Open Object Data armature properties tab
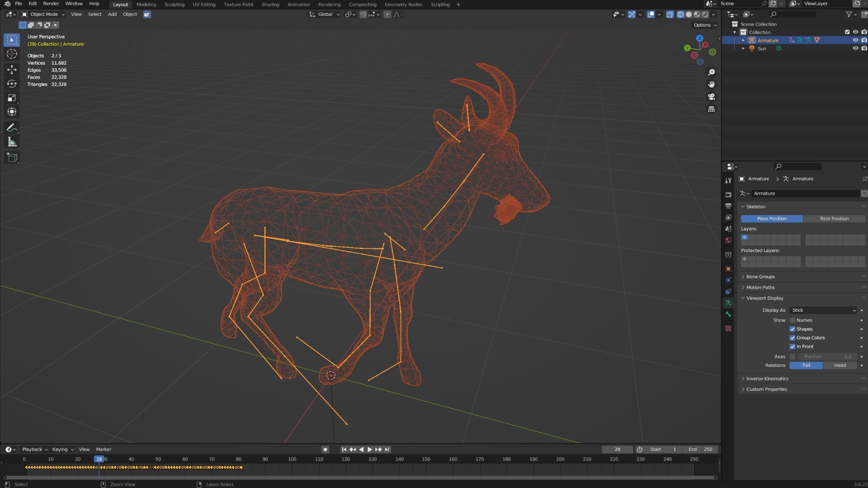This screenshot has height=488, width=868. [728, 303]
